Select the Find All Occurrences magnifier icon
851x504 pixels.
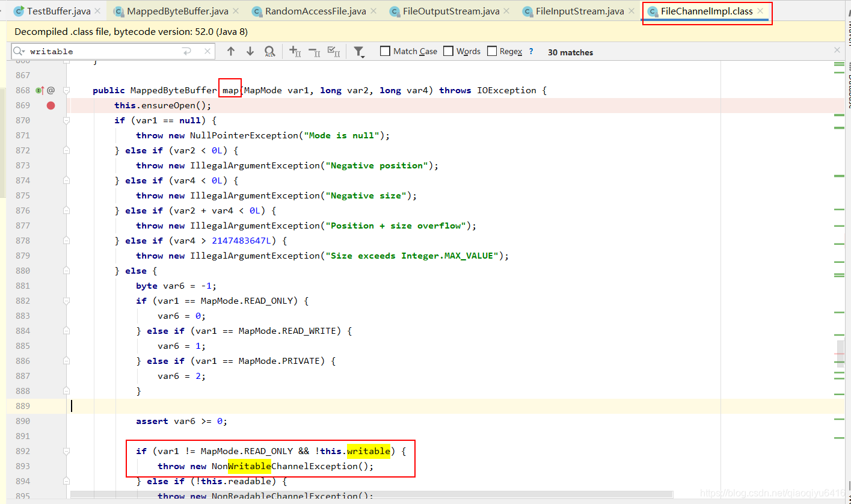click(269, 51)
